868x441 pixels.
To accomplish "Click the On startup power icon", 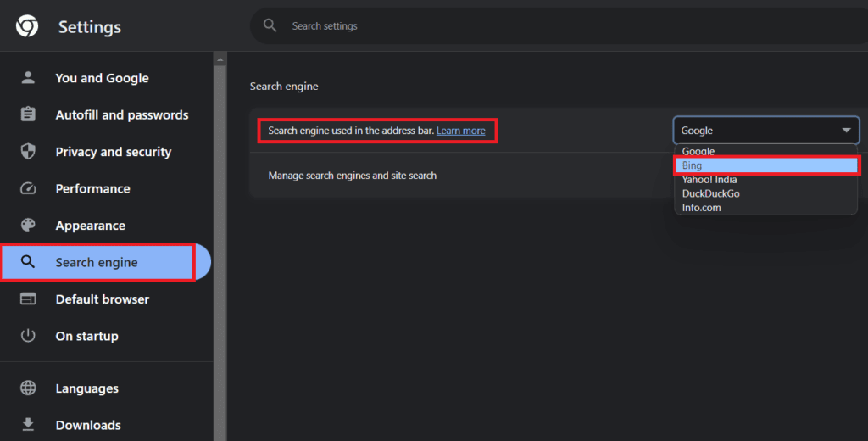I will click(x=28, y=336).
